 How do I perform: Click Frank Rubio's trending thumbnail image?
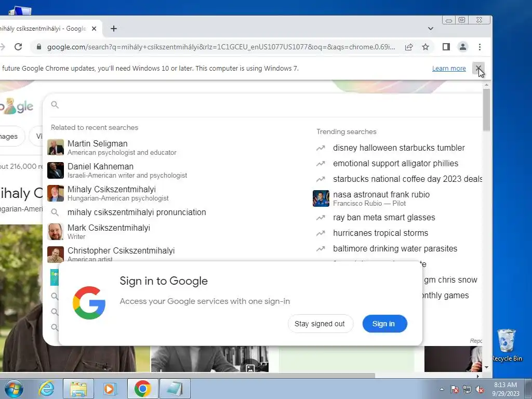point(321,198)
